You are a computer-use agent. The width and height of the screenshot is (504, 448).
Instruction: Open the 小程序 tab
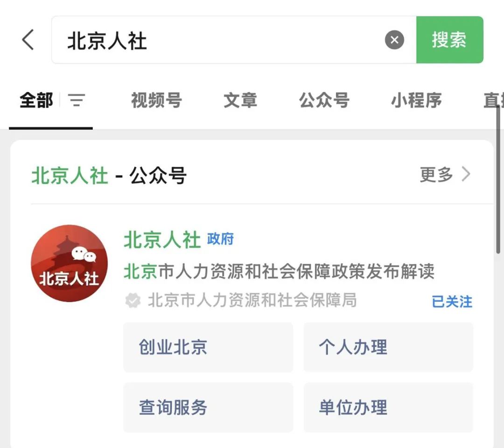416,100
